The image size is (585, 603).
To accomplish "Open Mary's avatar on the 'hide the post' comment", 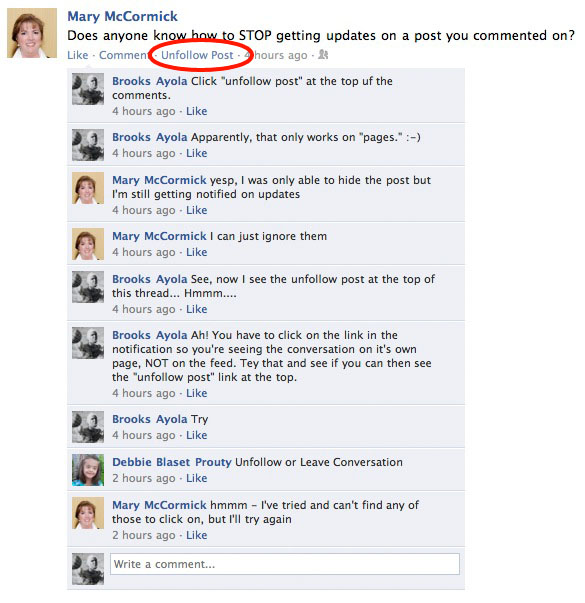I will coord(88,188).
